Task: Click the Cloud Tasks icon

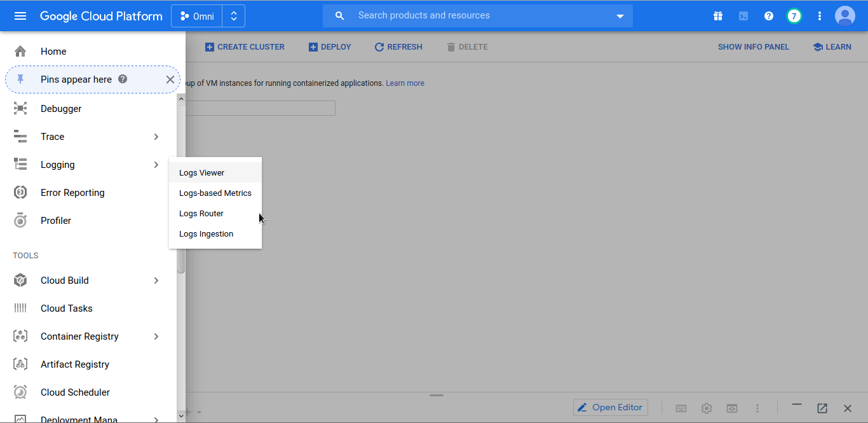Action: point(20,309)
